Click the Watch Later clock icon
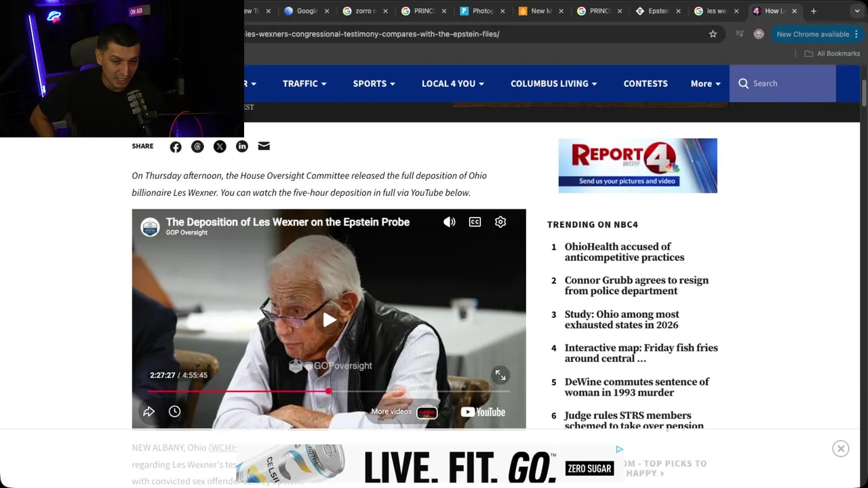Viewport: 868px width, 488px height. 174,411
